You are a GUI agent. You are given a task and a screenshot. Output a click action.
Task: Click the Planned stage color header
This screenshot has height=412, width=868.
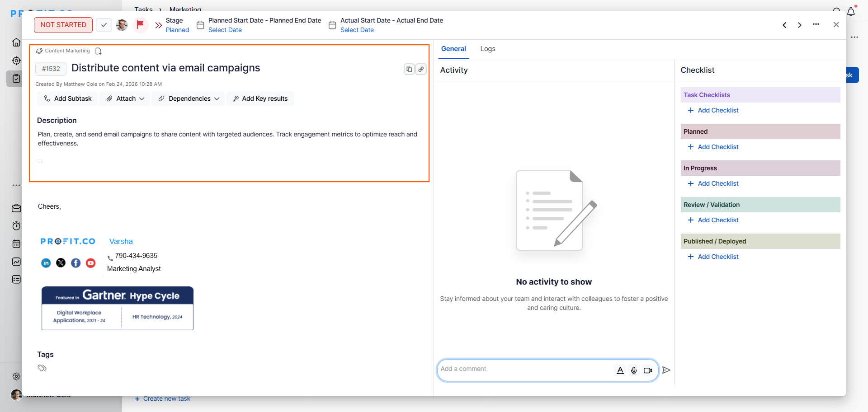pyautogui.click(x=760, y=131)
